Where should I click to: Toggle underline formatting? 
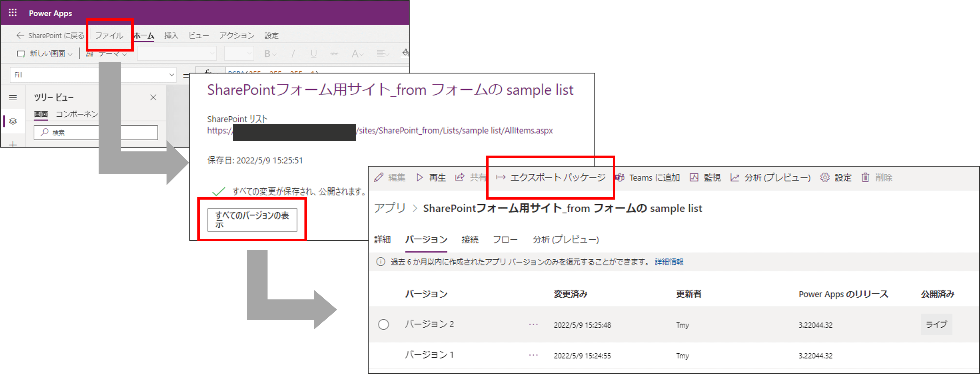pos(313,54)
